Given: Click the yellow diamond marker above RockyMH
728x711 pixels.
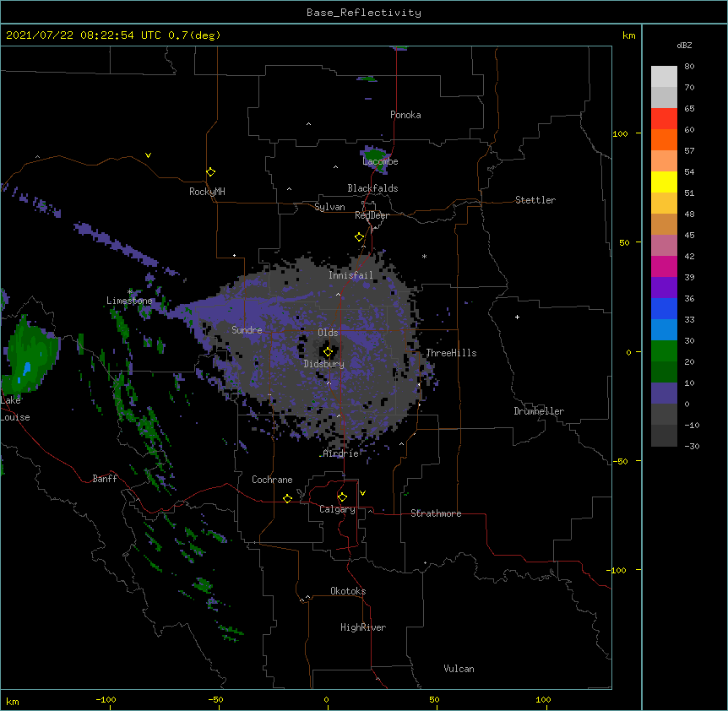Looking at the screenshot, I should [x=210, y=172].
